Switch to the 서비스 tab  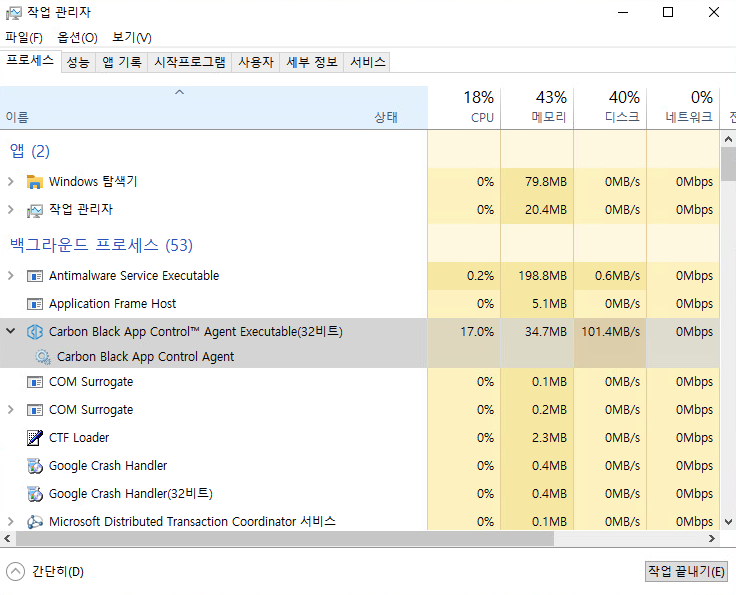click(368, 62)
